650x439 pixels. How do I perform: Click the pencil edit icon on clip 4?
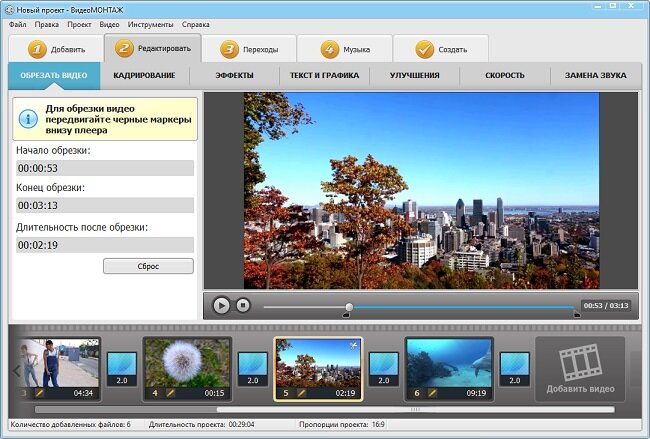170,393
